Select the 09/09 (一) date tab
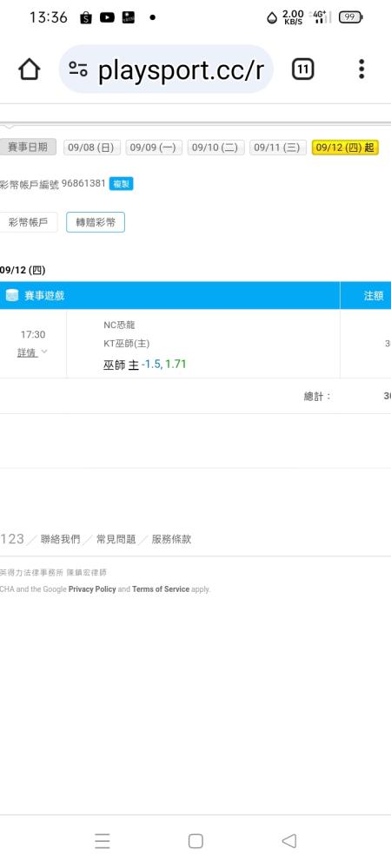 (154, 148)
